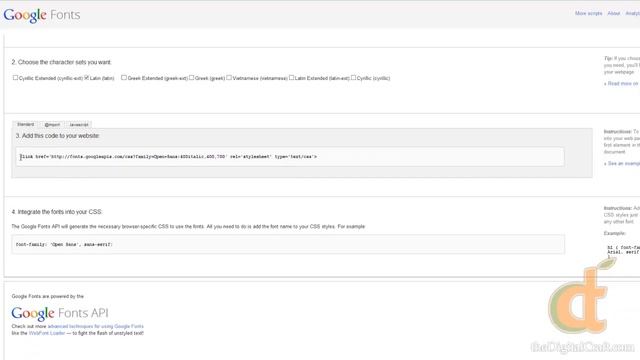The width and height of the screenshot is (640, 360).
Task: Click '2. Choose the character sets you want' heading
Action: click(x=61, y=62)
